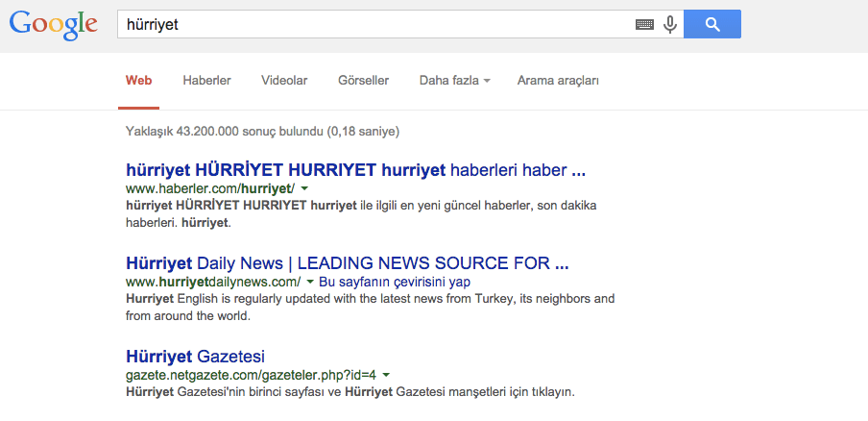Expand the arrow next to hurriyetdailynews.com URL
Viewport: 868px width, 421px height.
pos(310,282)
